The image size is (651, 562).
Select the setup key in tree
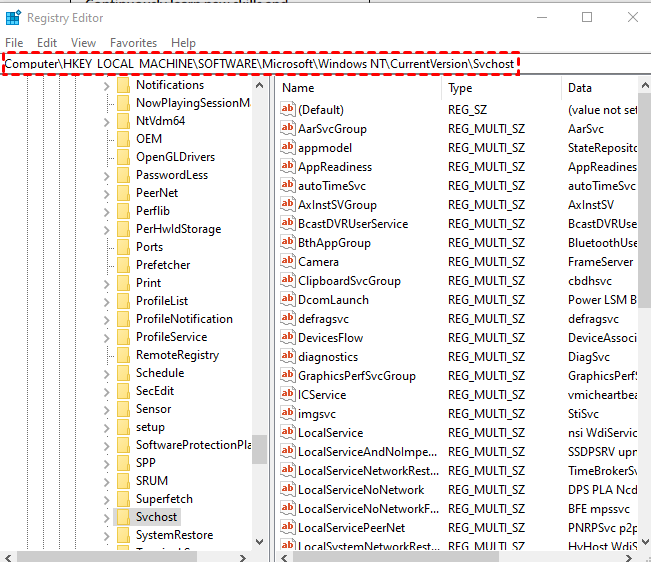coord(150,427)
